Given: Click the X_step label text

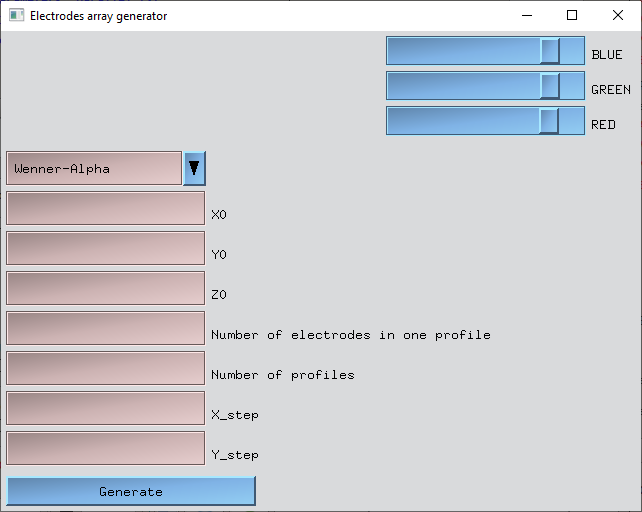Looking at the screenshot, I should pyautogui.click(x=235, y=415).
